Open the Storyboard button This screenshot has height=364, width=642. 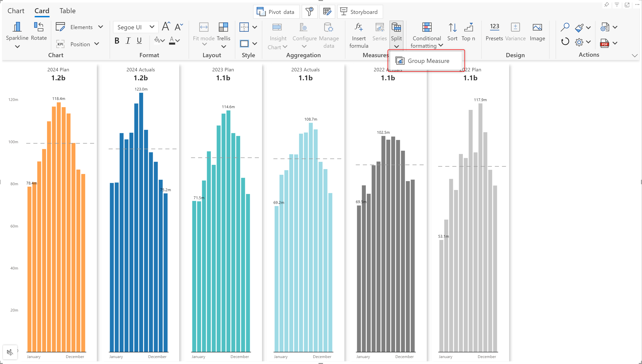coord(360,12)
